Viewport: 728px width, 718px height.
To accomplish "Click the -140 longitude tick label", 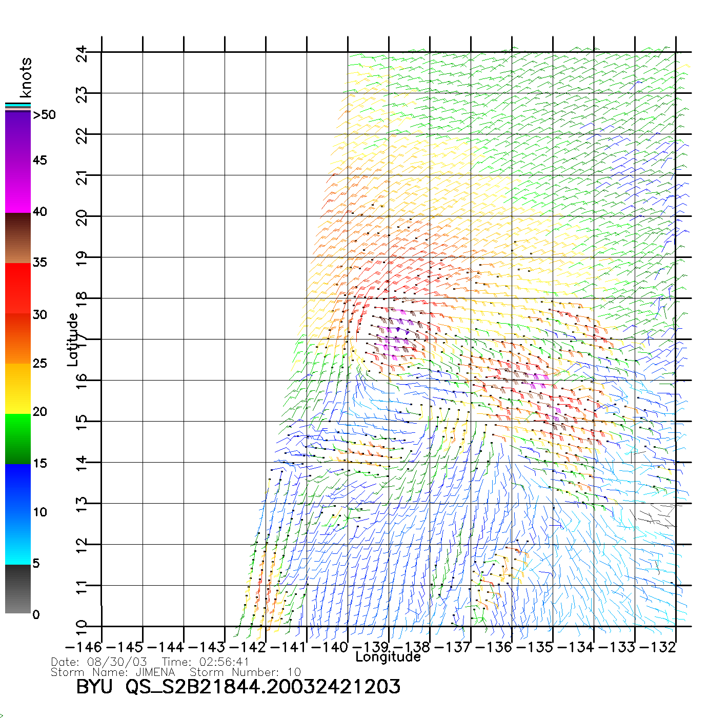I will 332,647.
